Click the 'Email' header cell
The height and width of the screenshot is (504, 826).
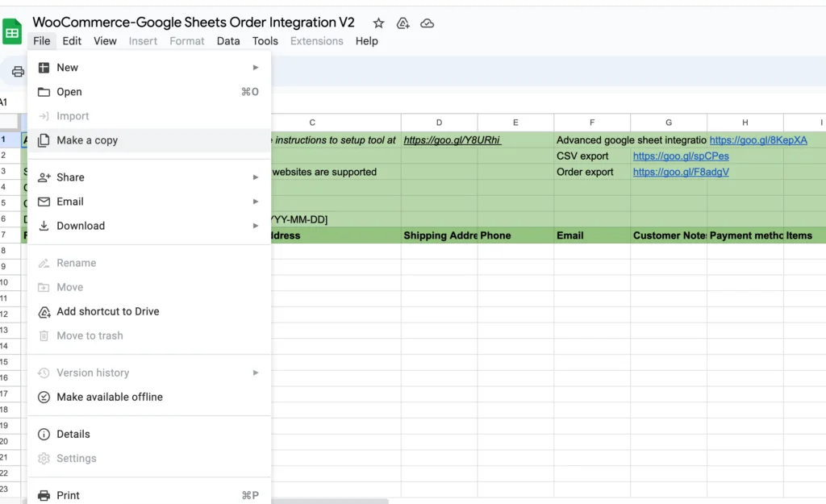click(x=592, y=235)
